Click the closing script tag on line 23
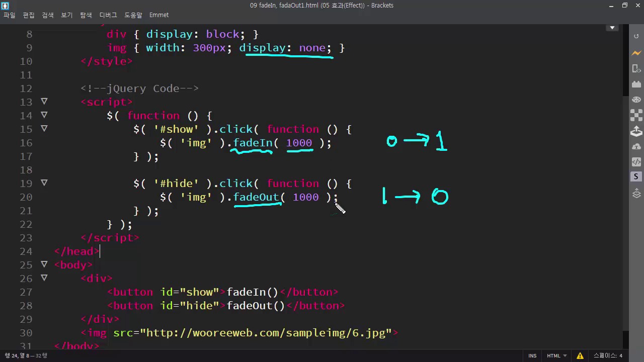The width and height of the screenshot is (644, 362). pos(110,238)
